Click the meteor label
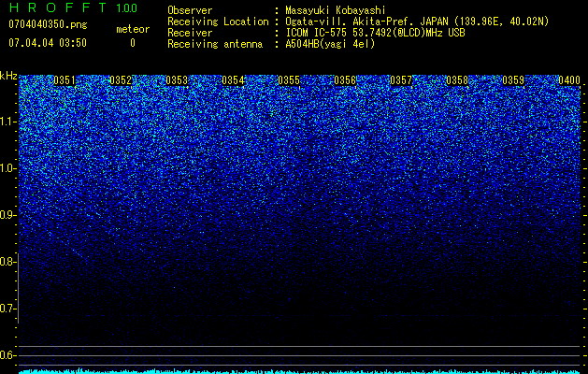 pyautogui.click(x=133, y=29)
